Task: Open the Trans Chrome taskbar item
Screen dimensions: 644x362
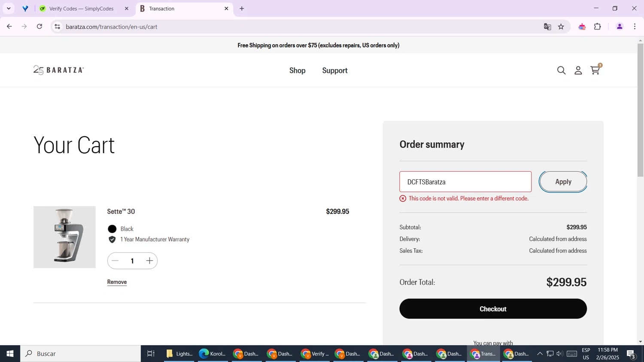Action: [483, 354]
